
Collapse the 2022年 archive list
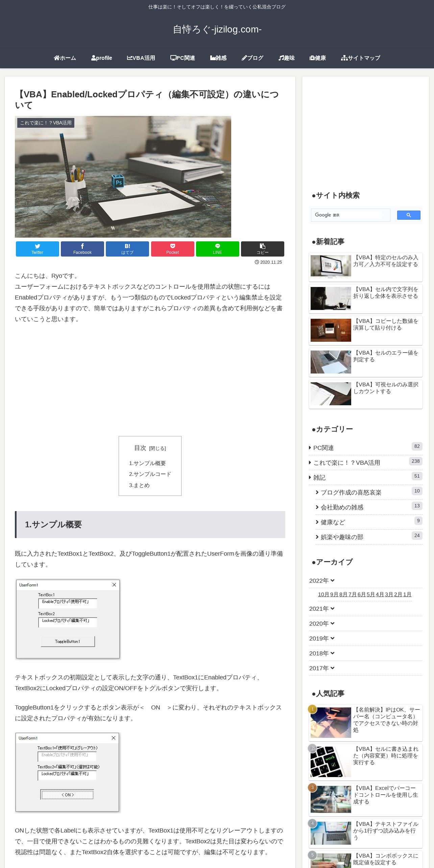(322, 581)
